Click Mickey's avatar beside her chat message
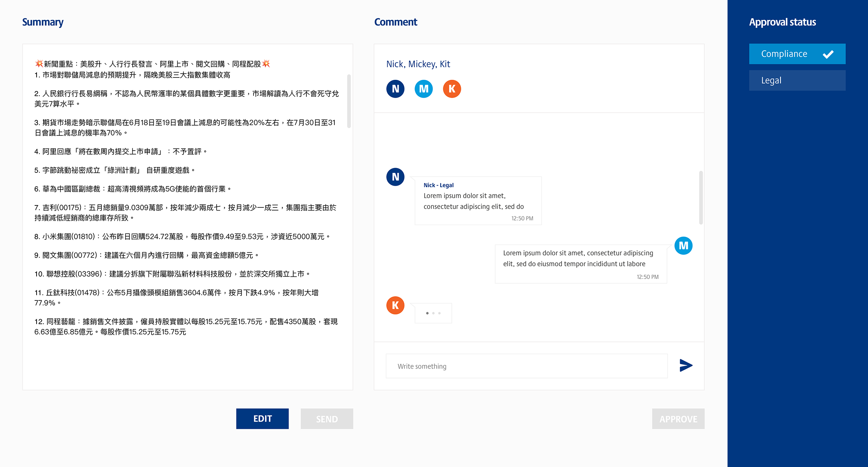This screenshot has height=467, width=868. click(x=683, y=246)
